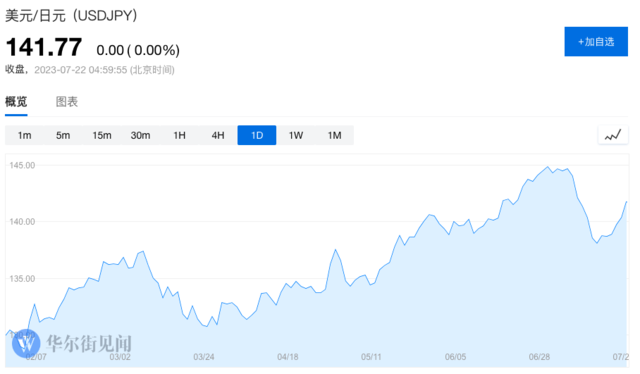Switch to the 概览 tab

pyautogui.click(x=16, y=102)
